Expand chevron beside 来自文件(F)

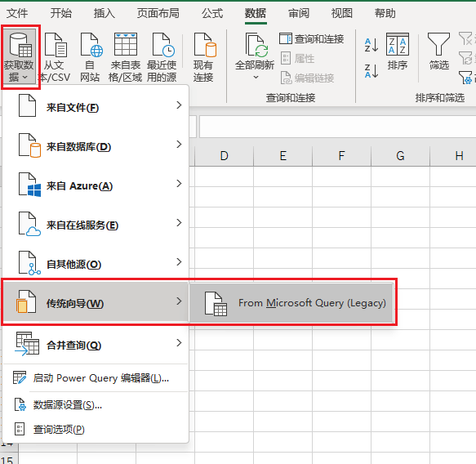pos(179,105)
